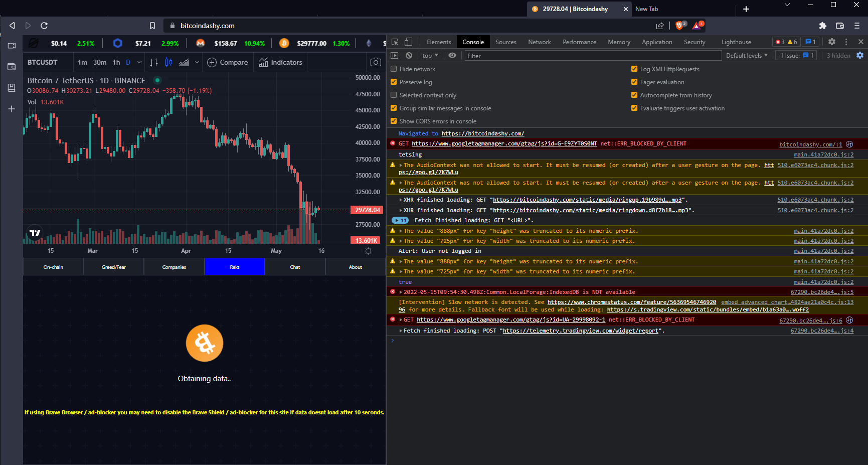The width and height of the screenshot is (868, 465).
Task: Open Brave Rewards triangle icon
Action: (698, 25)
